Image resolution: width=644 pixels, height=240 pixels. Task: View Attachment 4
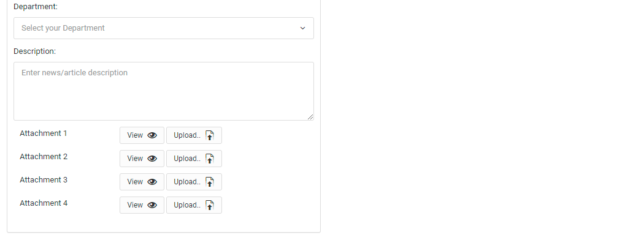[142, 206]
